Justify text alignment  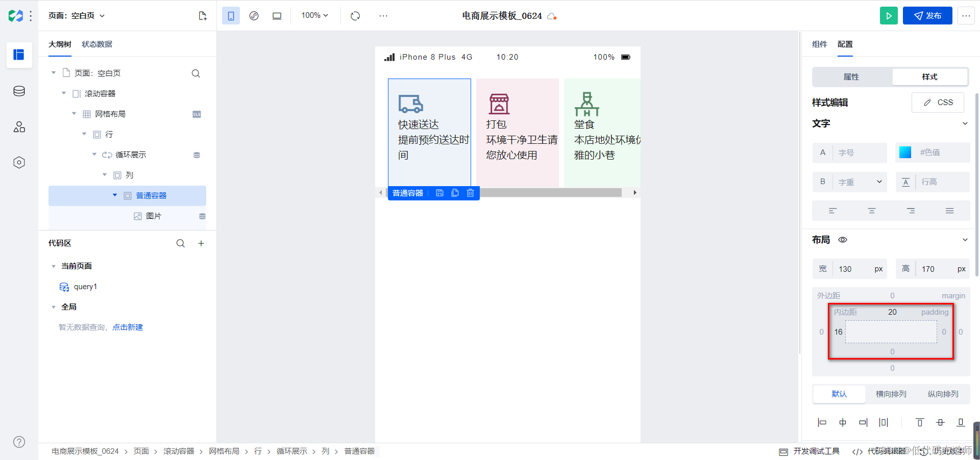[949, 211]
